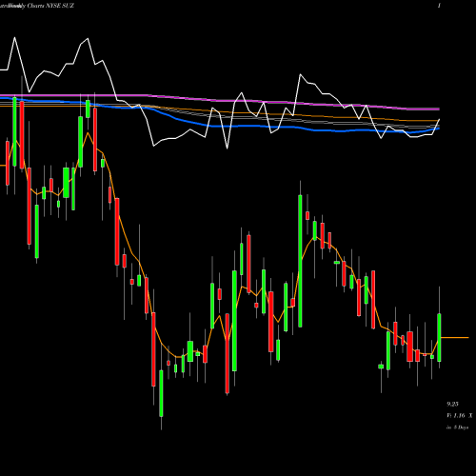Screen dimensions: 476x476
Task: Click the 'V: 1.16 X' volume label
Action: coord(459,415)
